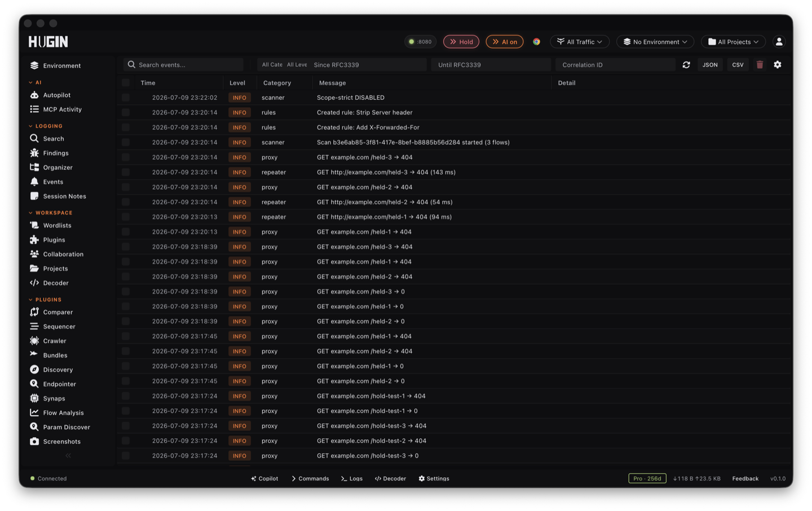
Task: Open the All Categories filter dropdown
Action: pyautogui.click(x=272, y=65)
